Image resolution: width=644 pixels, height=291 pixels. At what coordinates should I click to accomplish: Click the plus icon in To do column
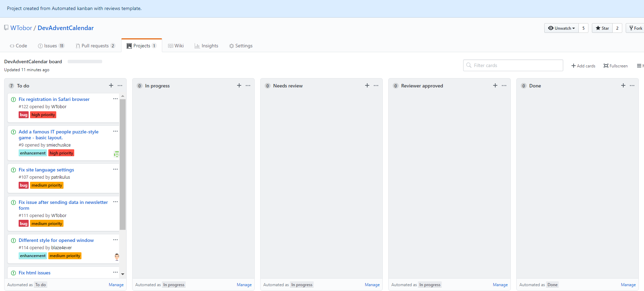pos(111,85)
